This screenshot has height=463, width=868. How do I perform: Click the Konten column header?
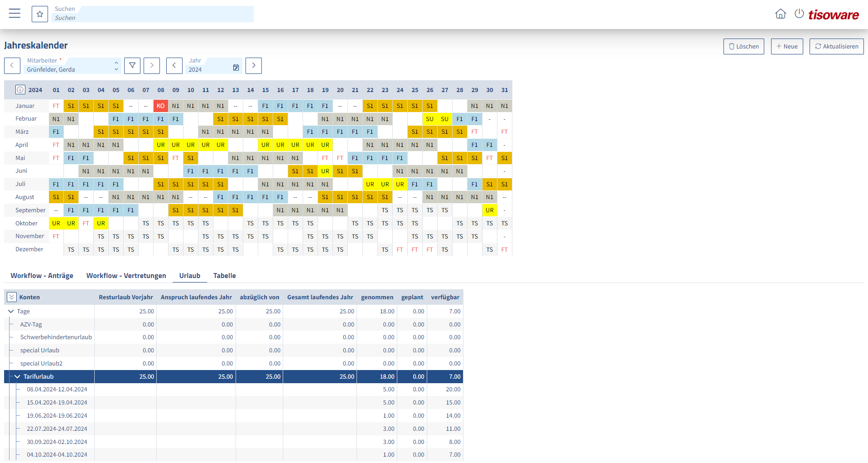click(29, 297)
